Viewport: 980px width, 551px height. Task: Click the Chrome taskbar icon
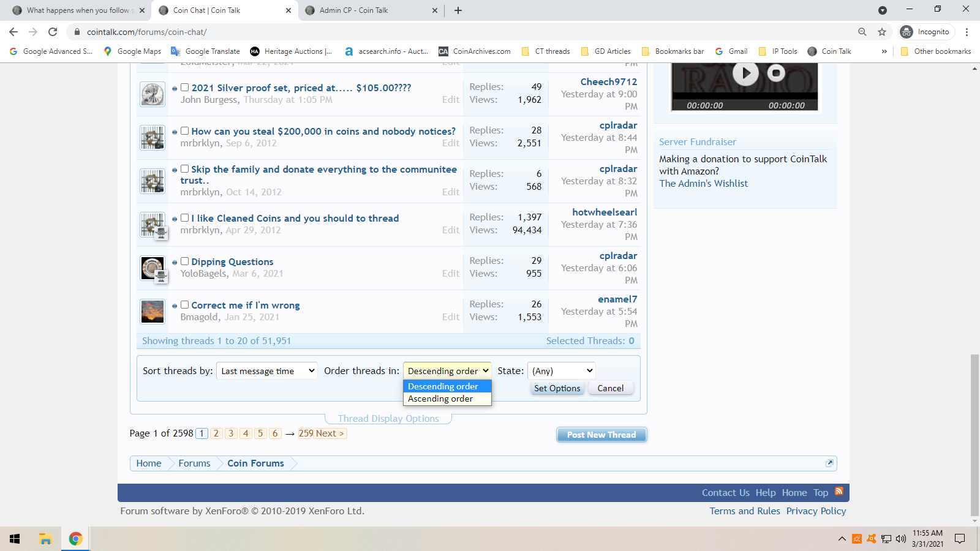(x=76, y=539)
